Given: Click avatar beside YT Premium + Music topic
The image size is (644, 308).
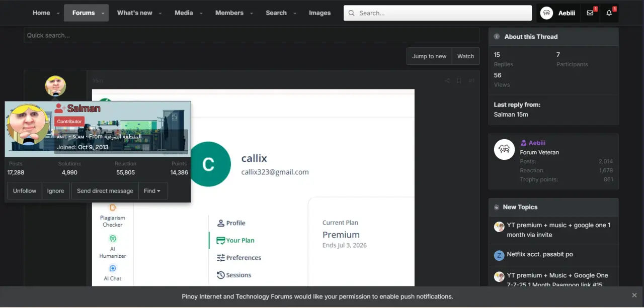Looking at the screenshot, I should 499,277.
